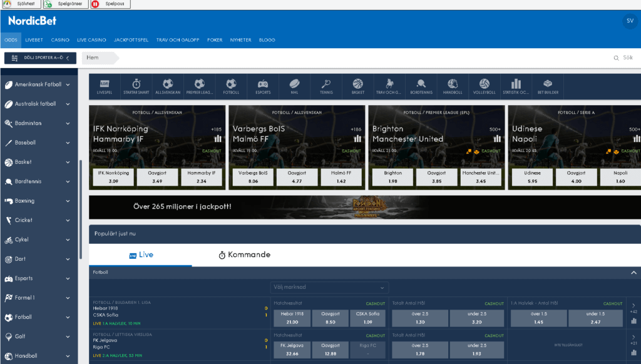The image size is (641, 364).
Task: Open the Blogg menu
Action: (x=267, y=40)
